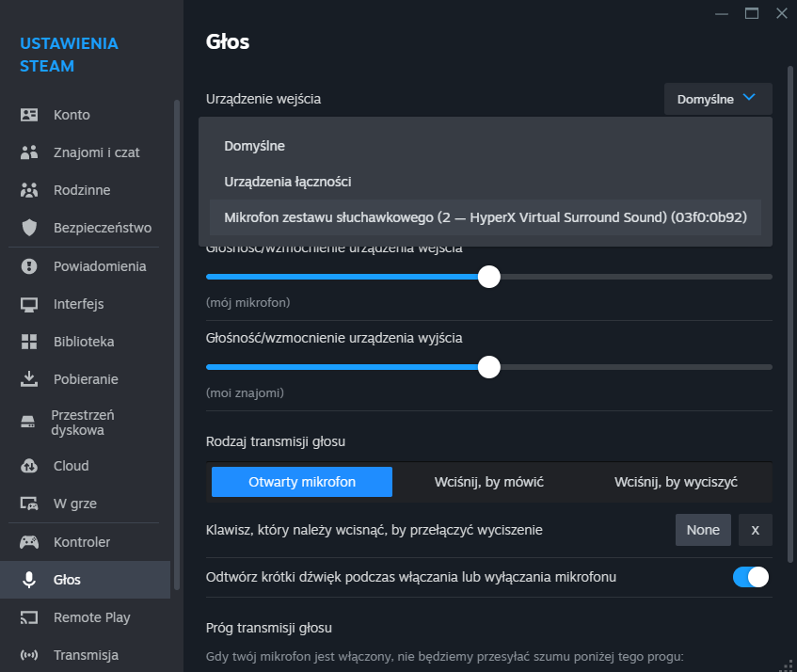Screen dimensions: 797x672
Task: Select Wciśnij, by wyciszyć mode
Action: pos(676,482)
